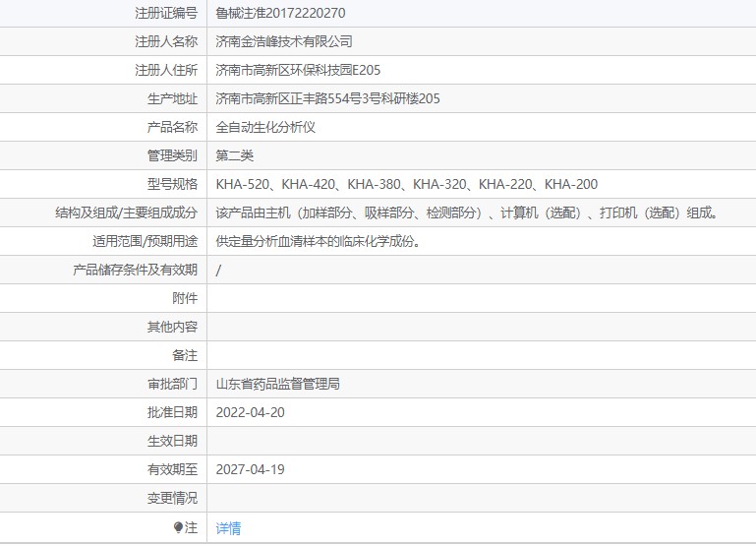Click the 审批部门 row label

[172, 384]
